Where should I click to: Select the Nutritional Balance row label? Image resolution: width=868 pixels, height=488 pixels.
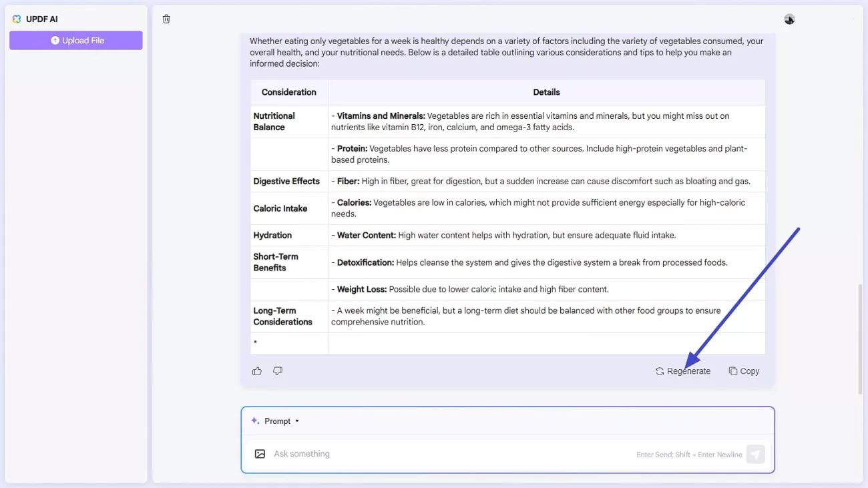click(x=274, y=121)
